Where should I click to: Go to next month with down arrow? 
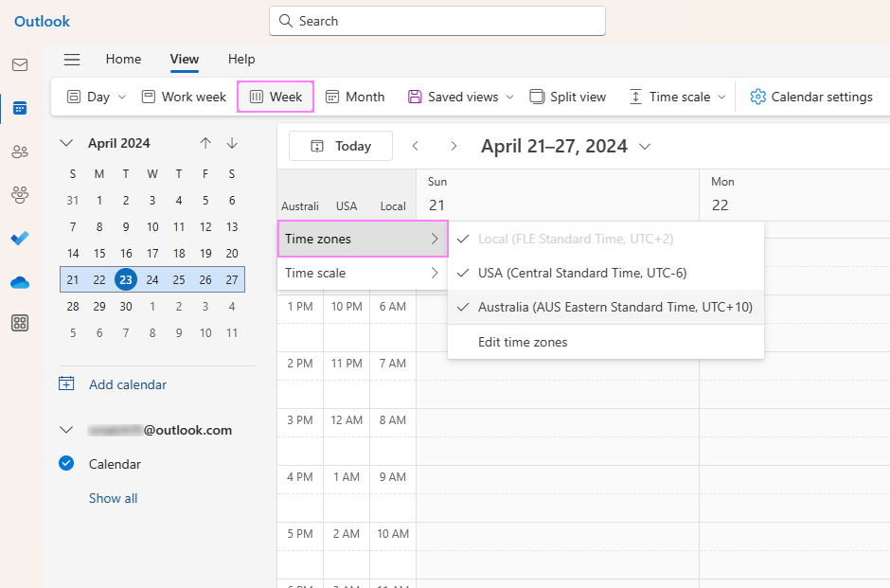click(x=232, y=143)
